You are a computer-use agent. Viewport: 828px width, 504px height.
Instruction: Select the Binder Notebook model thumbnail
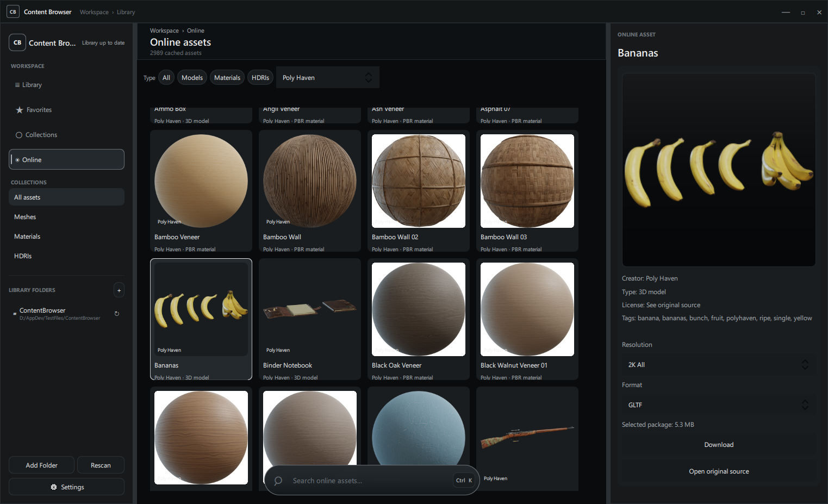pos(310,309)
